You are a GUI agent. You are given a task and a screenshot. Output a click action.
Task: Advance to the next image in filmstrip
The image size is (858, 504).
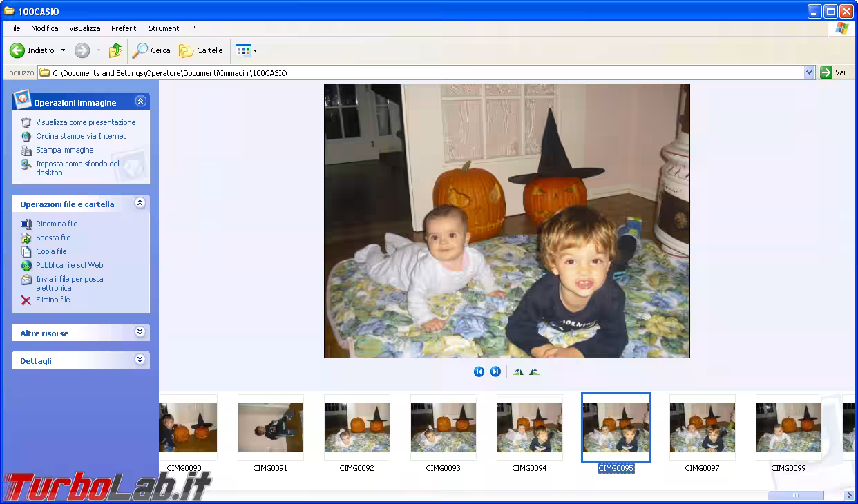(x=495, y=371)
